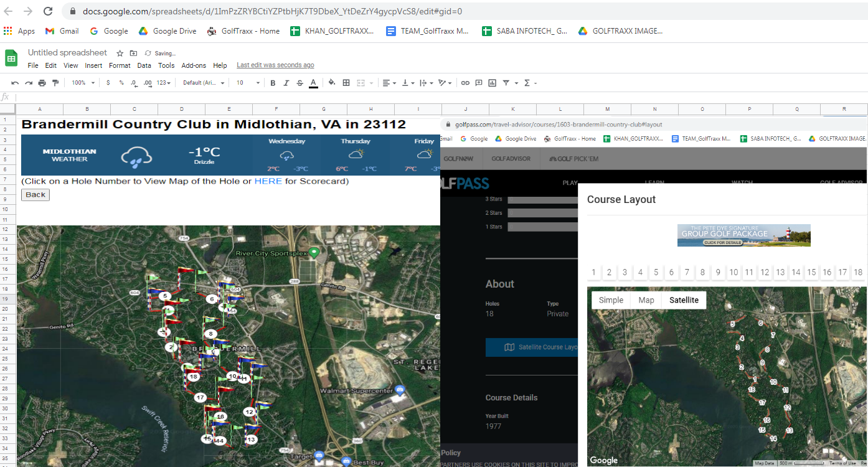Viewport: 868px width, 467px height.
Task: Select hole 9 in Course Layout
Action: pyautogui.click(x=718, y=272)
